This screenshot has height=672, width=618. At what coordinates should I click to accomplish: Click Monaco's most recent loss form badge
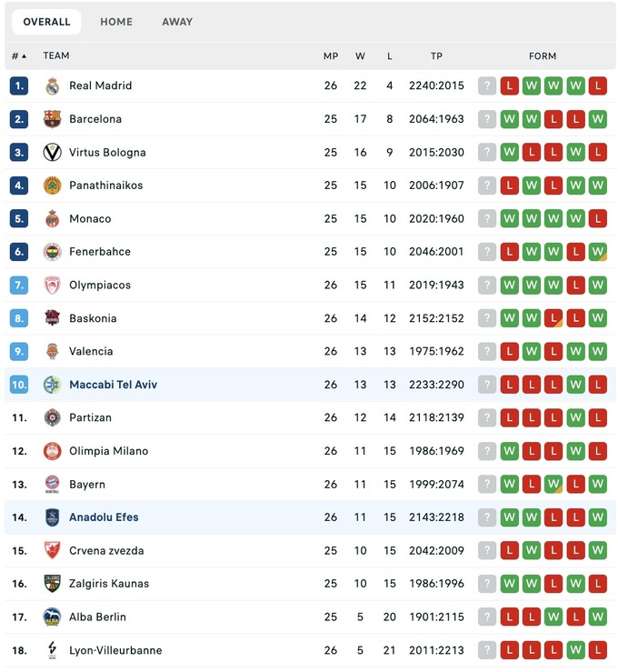[597, 219]
